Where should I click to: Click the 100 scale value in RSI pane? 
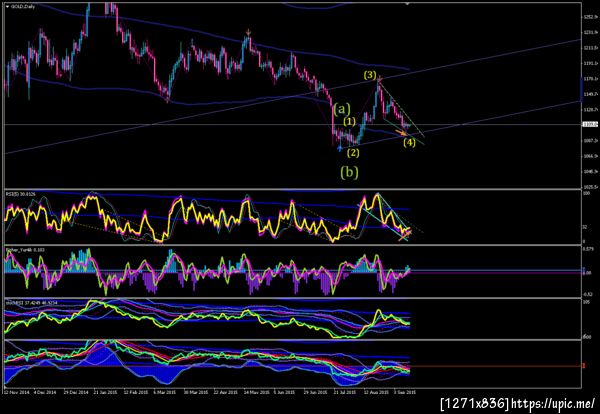585,193
